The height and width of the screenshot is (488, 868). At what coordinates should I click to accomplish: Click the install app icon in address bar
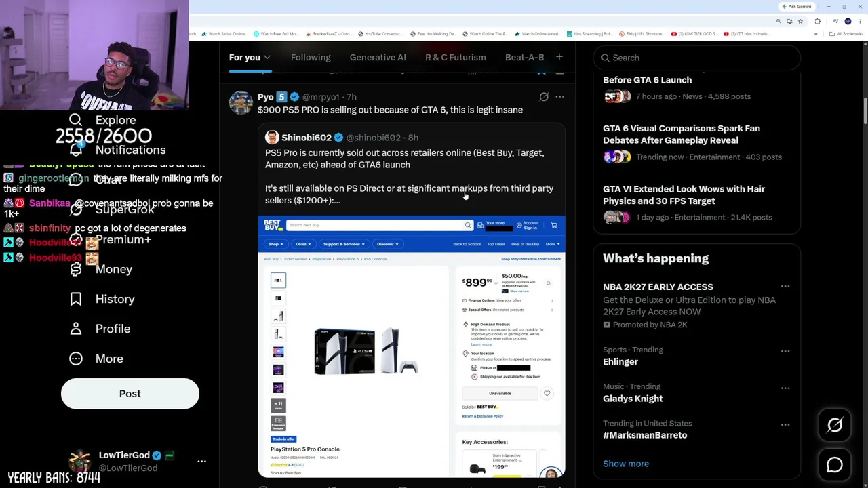789,22
